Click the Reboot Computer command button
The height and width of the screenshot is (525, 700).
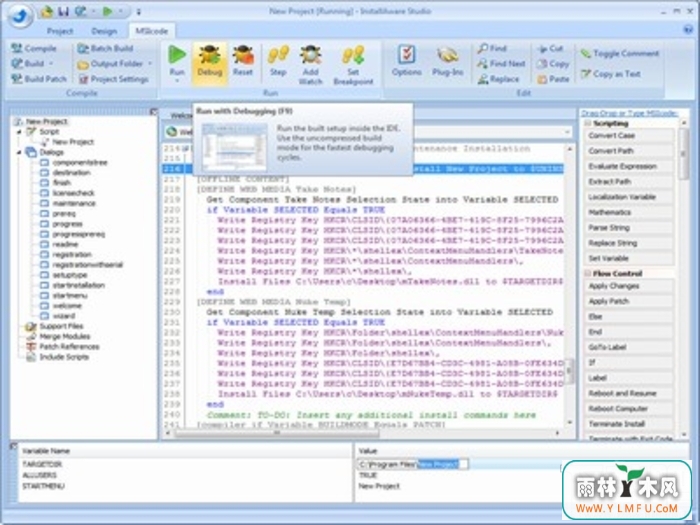click(629, 408)
